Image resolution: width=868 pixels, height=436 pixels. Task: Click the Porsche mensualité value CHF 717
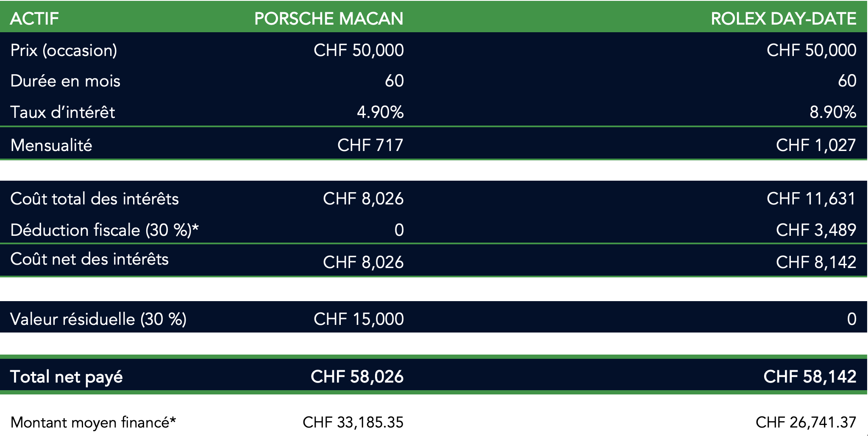(370, 145)
